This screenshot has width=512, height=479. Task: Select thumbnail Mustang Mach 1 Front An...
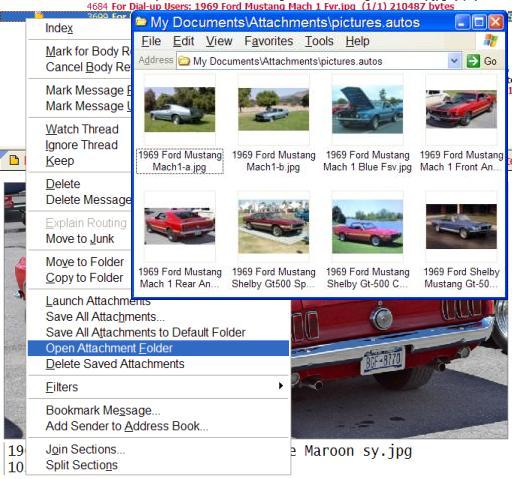[461, 109]
